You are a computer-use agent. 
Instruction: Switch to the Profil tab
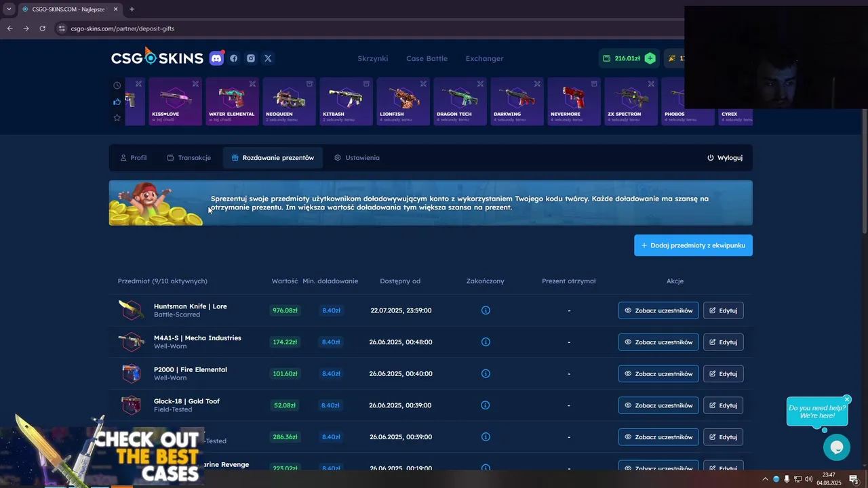(134, 158)
